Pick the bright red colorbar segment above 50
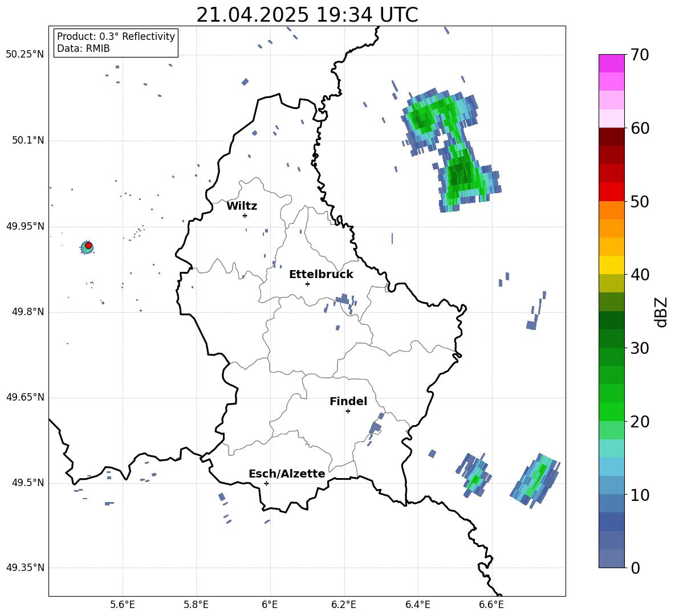The height and width of the screenshot is (616, 675). click(x=611, y=192)
